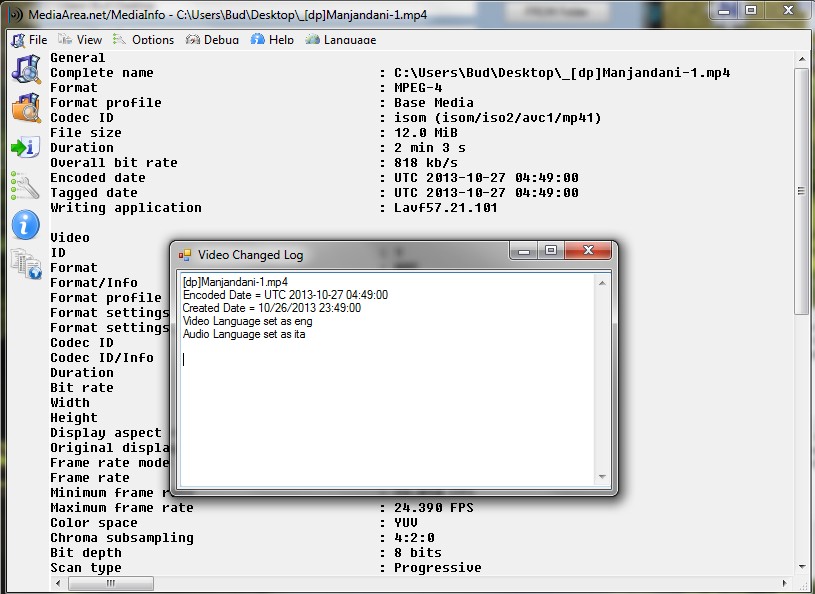The height and width of the screenshot is (594, 815).
Task: Click the Open Folder icon in left sidebar
Action: coord(25,108)
